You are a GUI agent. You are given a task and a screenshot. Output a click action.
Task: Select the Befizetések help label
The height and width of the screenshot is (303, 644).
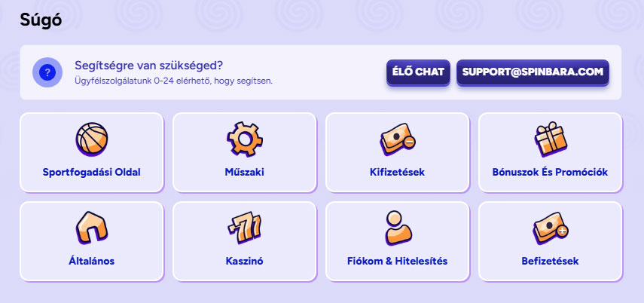tap(550, 262)
